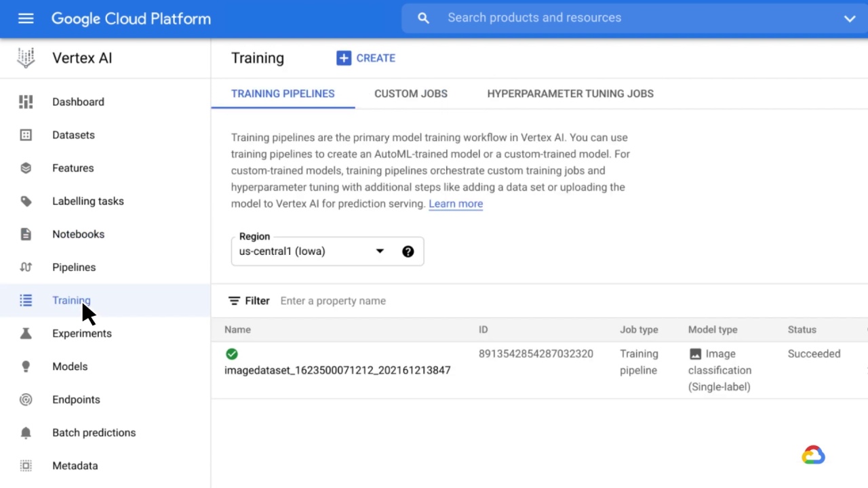This screenshot has width=868, height=488.
Task: Open Dashboard in the sidebar
Action: click(x=105, y=102)
